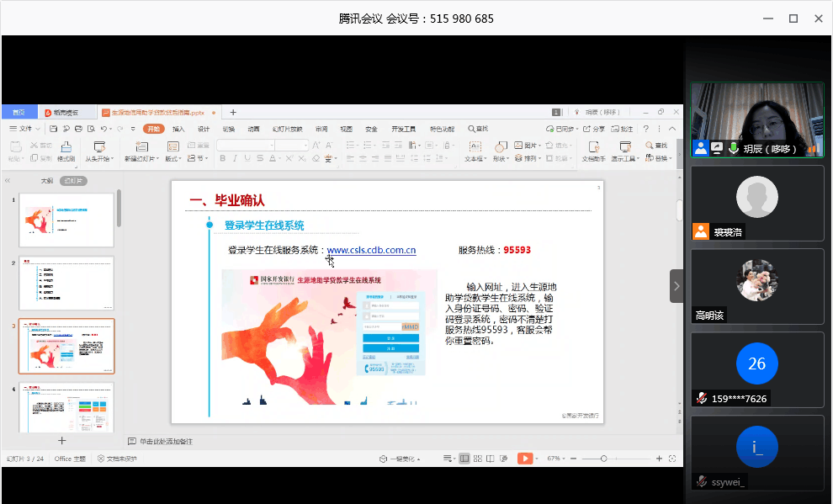Open the 插入 Insert ribbon tab

tap(178, 129)
